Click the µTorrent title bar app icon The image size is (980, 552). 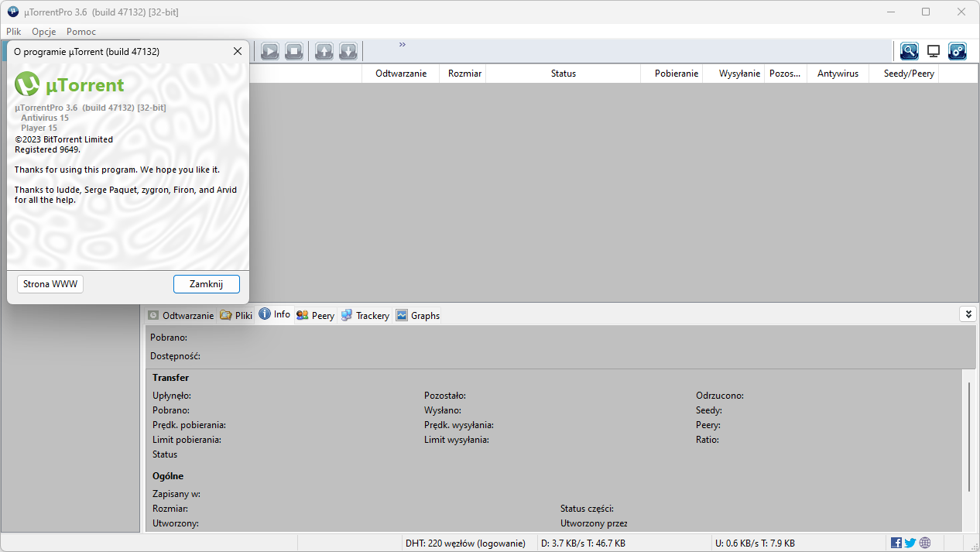[13, 12]
